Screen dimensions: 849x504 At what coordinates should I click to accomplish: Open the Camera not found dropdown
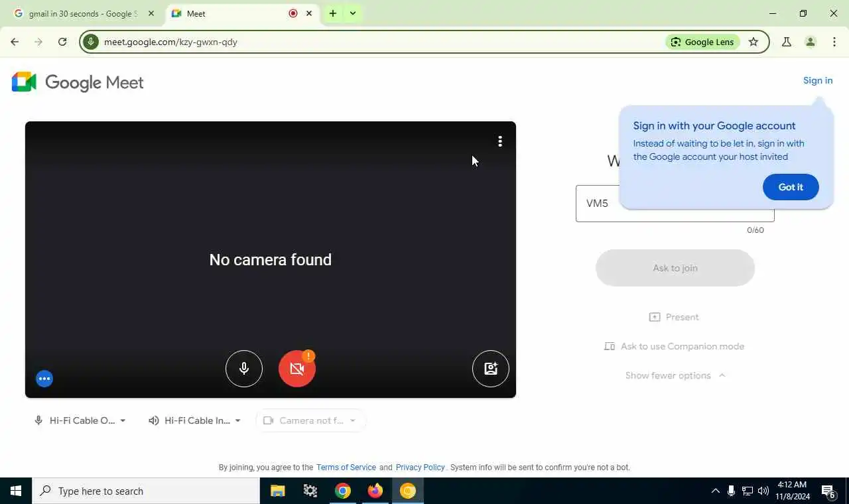pyautogui.click(x=310, y=420)
